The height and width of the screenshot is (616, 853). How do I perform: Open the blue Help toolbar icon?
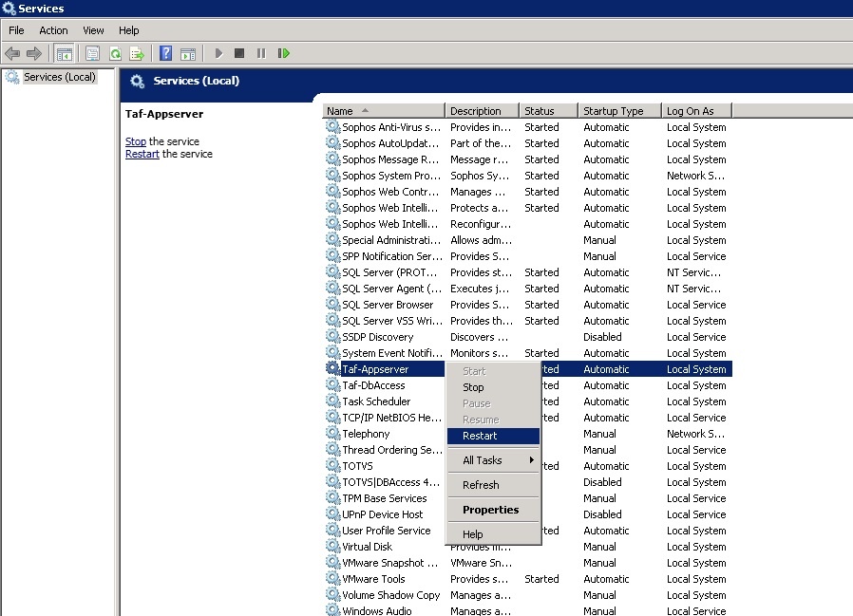point(165,53)
